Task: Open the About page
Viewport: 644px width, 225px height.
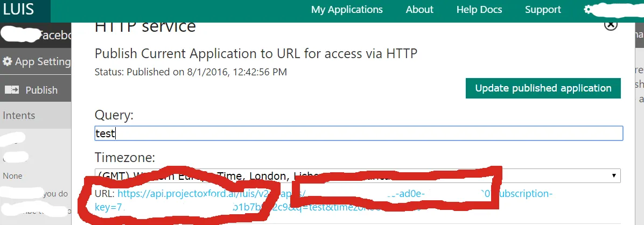Action: click(419, 10)
